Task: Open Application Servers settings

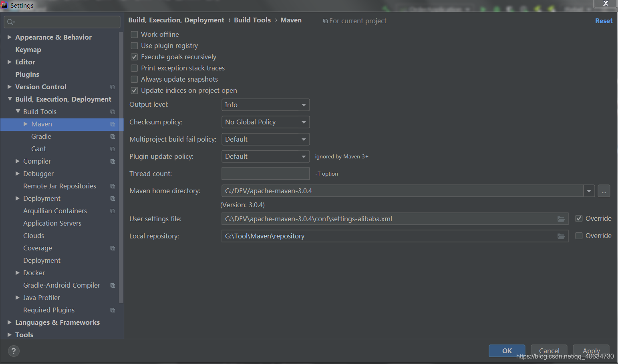Action: 52,223
